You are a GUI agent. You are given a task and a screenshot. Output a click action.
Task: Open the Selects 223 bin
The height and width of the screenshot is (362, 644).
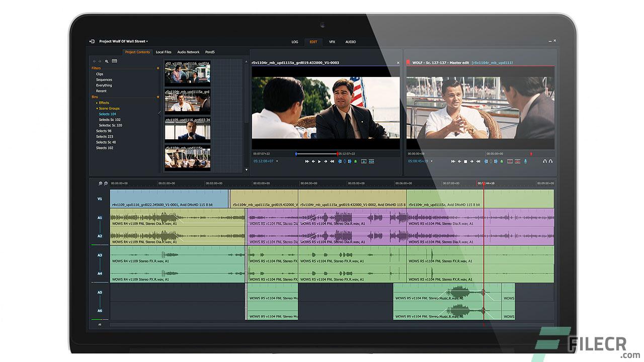pos(105,137)
